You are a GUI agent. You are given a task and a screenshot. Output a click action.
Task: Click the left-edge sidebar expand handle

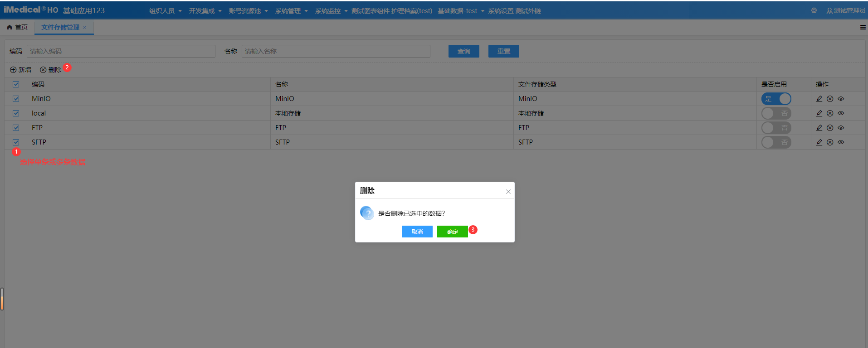click(x=2, y=299)
